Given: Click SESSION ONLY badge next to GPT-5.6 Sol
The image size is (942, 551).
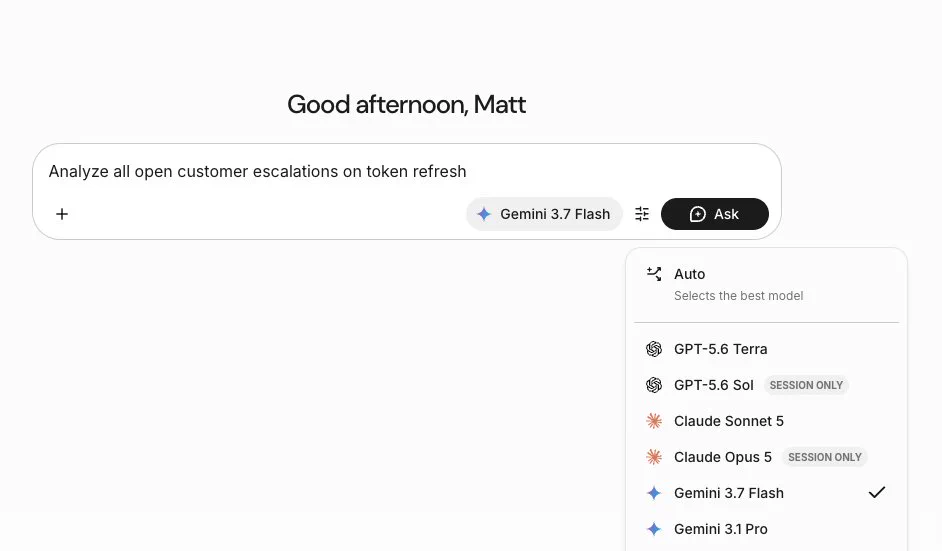Looking at the screenshot, I should (806, 385).
